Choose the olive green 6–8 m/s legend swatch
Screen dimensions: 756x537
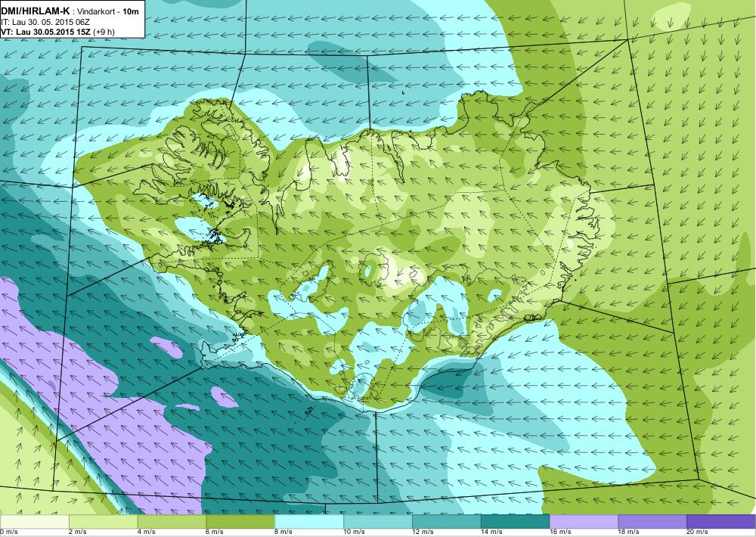click(x=240, y=521)
